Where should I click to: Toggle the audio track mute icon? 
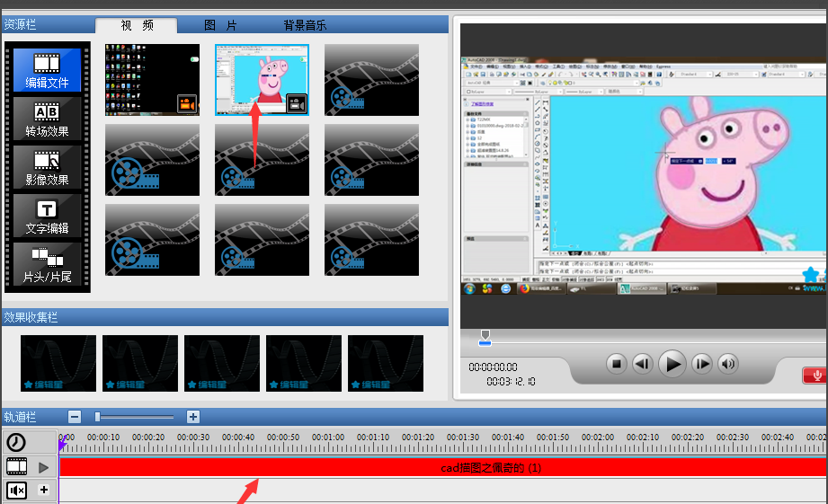pyautogui.click(x=16, y=491)
